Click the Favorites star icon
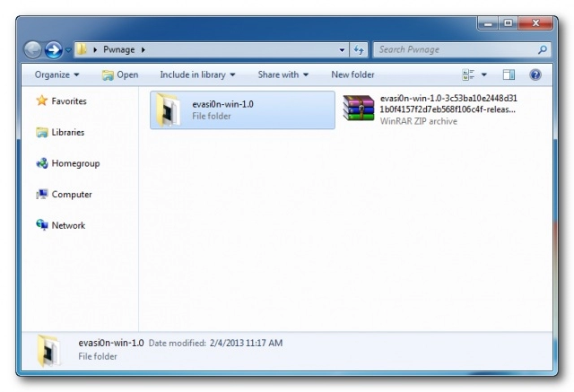The height and width of the screenshot is (392, 574). [42, 100]
